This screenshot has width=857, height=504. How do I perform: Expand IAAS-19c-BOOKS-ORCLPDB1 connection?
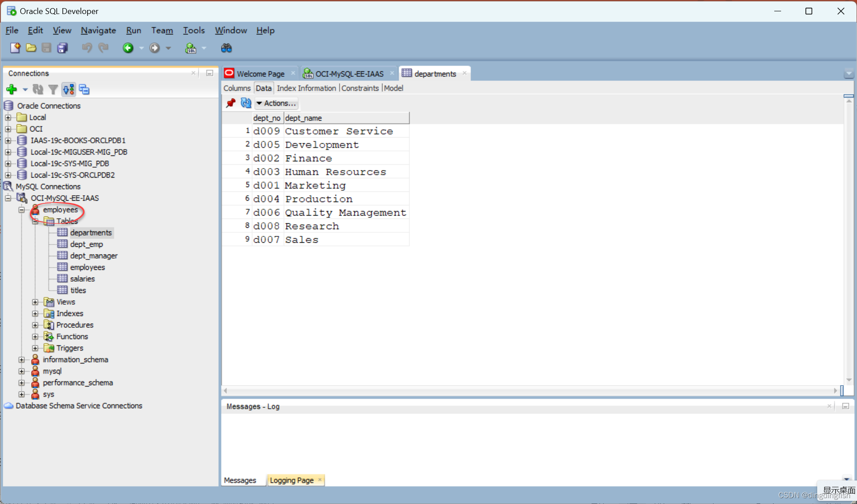pos(8,141)
